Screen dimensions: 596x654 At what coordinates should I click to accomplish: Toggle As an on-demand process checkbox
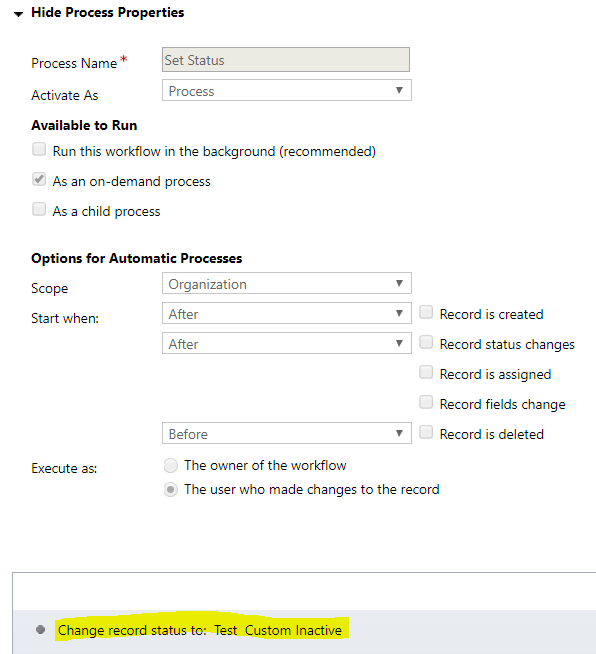point(39,179)
